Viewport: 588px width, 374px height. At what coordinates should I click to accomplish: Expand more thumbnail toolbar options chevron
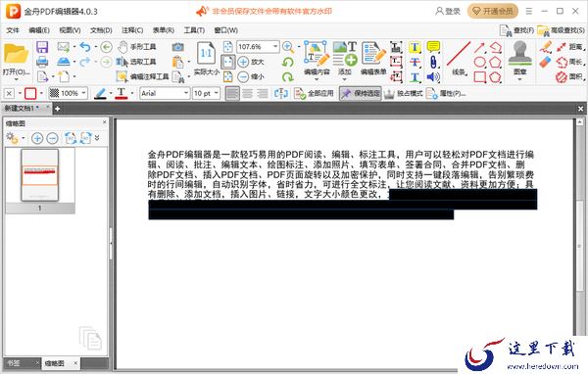tap(97, 138)
